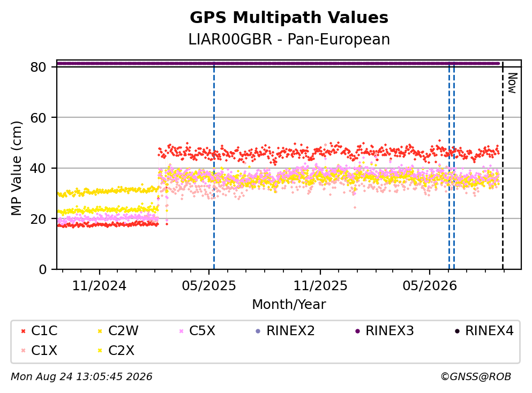The height and width of the screenshot is (393, 532).
Task: Click the RINEX4 black legend dot
Action: [x=457, y=331]
